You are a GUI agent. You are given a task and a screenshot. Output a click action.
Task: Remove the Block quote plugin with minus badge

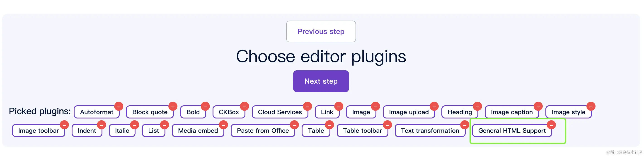click(173, 106)
